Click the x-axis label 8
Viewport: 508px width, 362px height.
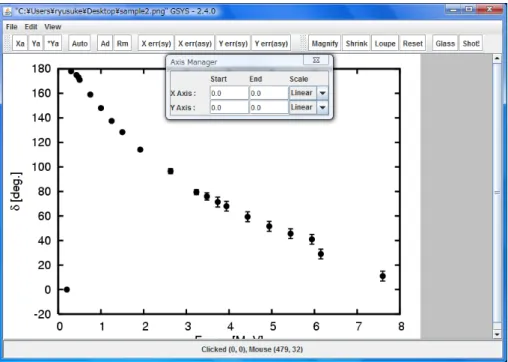pos(401,326)
